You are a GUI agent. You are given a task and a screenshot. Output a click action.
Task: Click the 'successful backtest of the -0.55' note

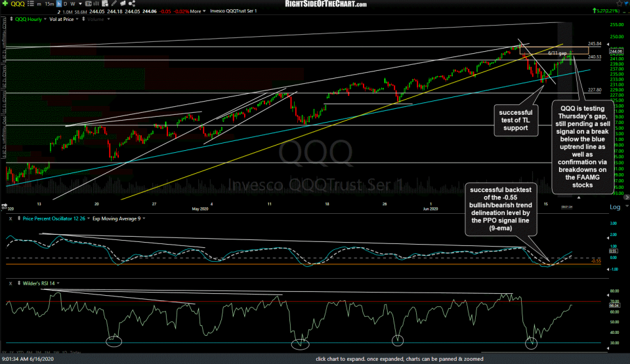(501, 209)
